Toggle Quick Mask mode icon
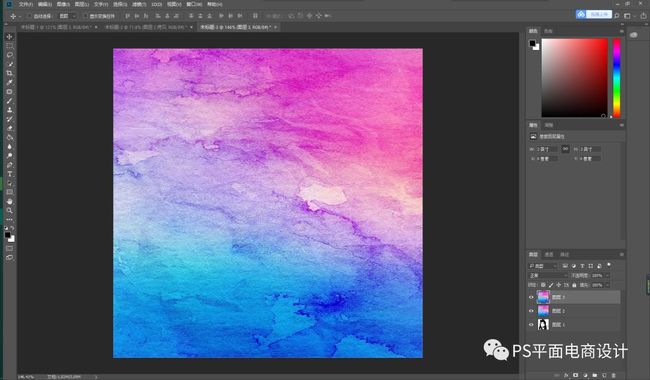The height and width of the screenshot is (380, 650). pos(10,248)
